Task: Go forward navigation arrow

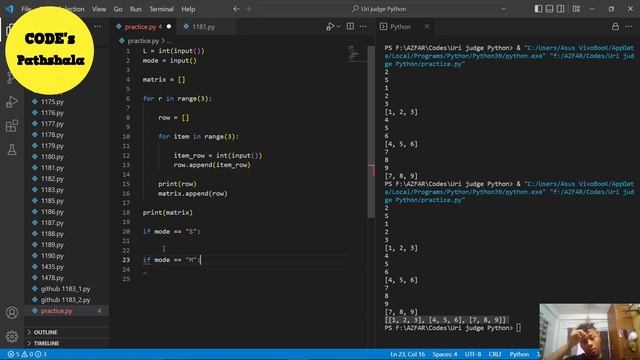Action: 248,9
